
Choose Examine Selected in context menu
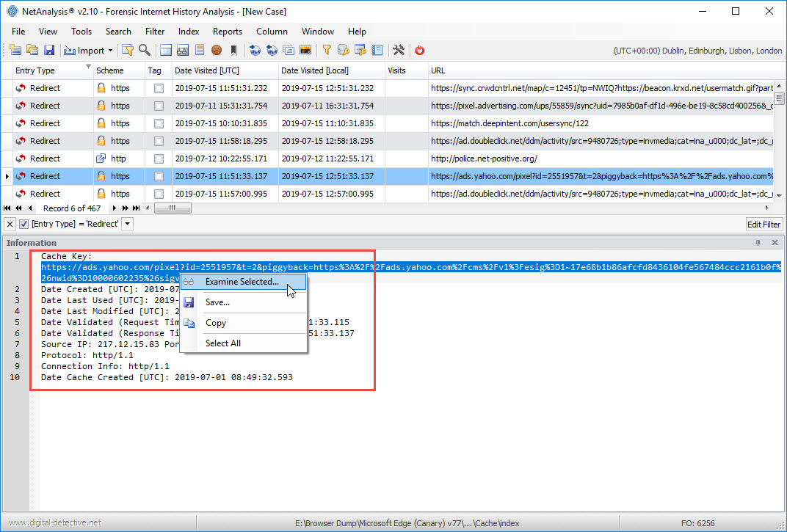coord(244,282)
